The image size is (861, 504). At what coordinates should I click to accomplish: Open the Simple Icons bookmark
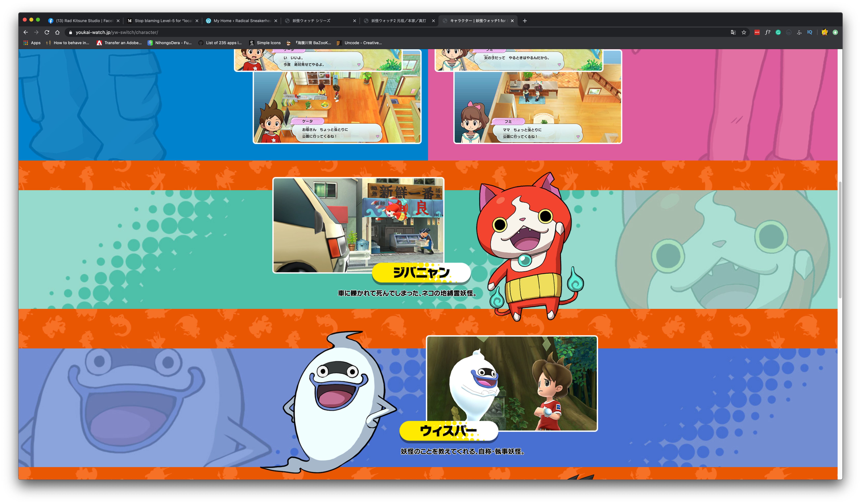coord(265,43)
